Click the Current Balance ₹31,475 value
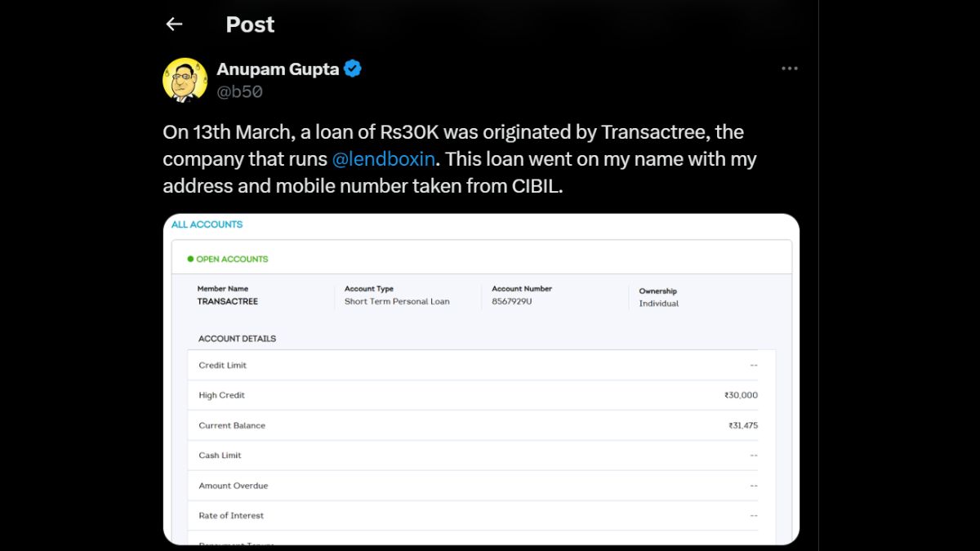 742,425
